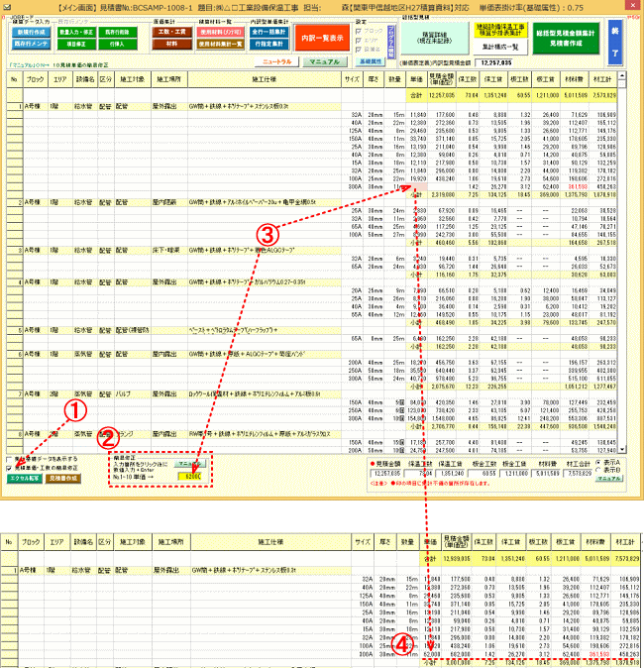644x668 pixels.
Task: Click the マニュアル button beside ニュートラル
Action: click(x=325, y=62)
